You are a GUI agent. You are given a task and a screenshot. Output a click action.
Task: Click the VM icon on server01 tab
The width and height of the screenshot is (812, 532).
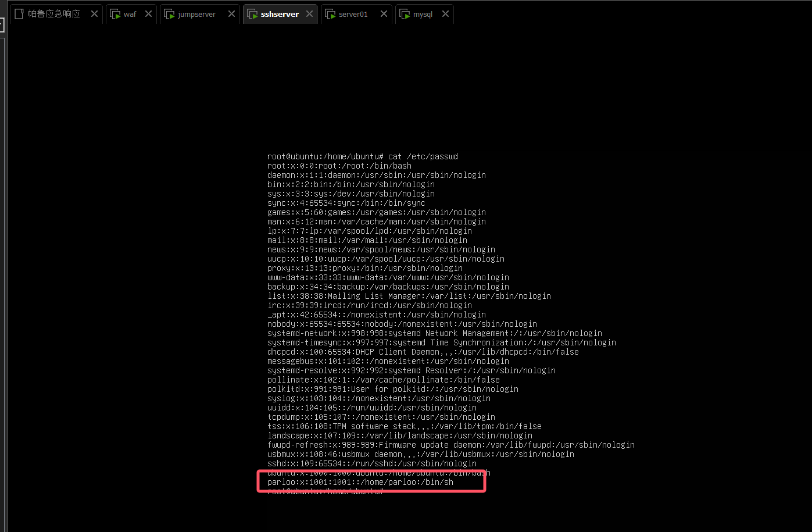(330, 14)
